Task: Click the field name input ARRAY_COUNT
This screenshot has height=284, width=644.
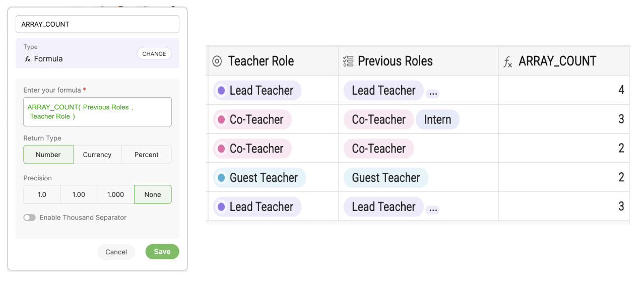Action: (97, 24)
